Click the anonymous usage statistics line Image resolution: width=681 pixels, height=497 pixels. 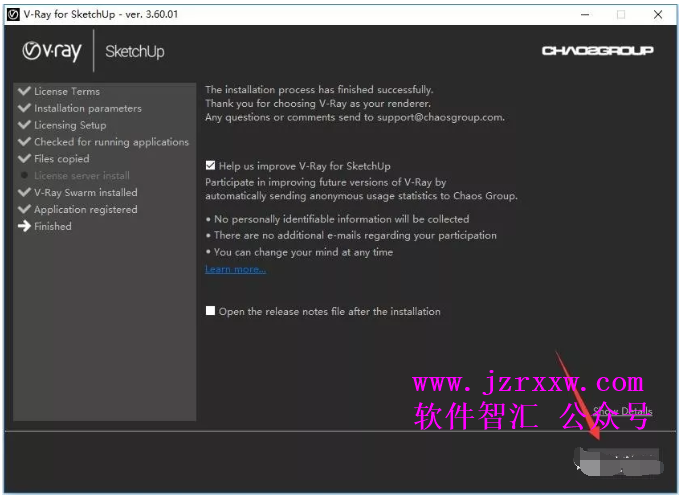tap(361, 196)
